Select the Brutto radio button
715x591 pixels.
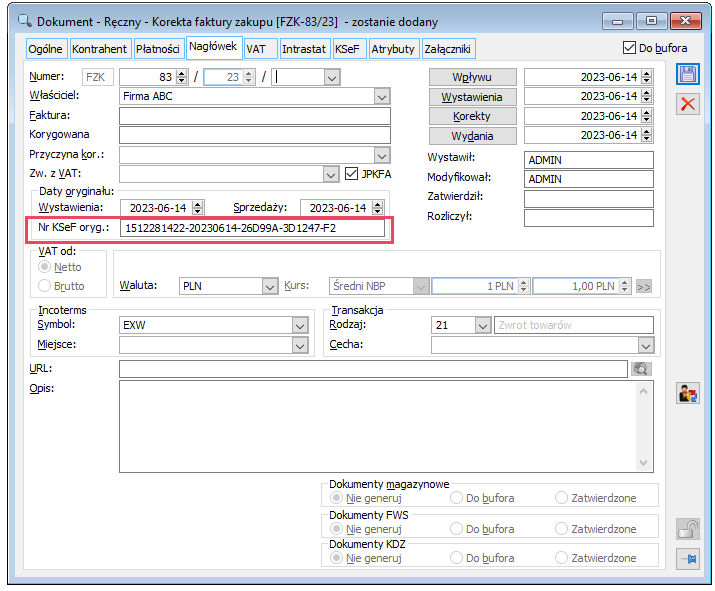tap(44, 286)
